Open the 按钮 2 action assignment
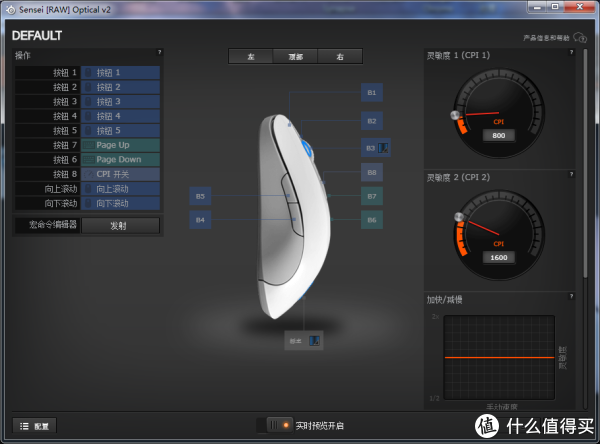The width and height of the screenshot is (600, 444). (x=120, y=87)
